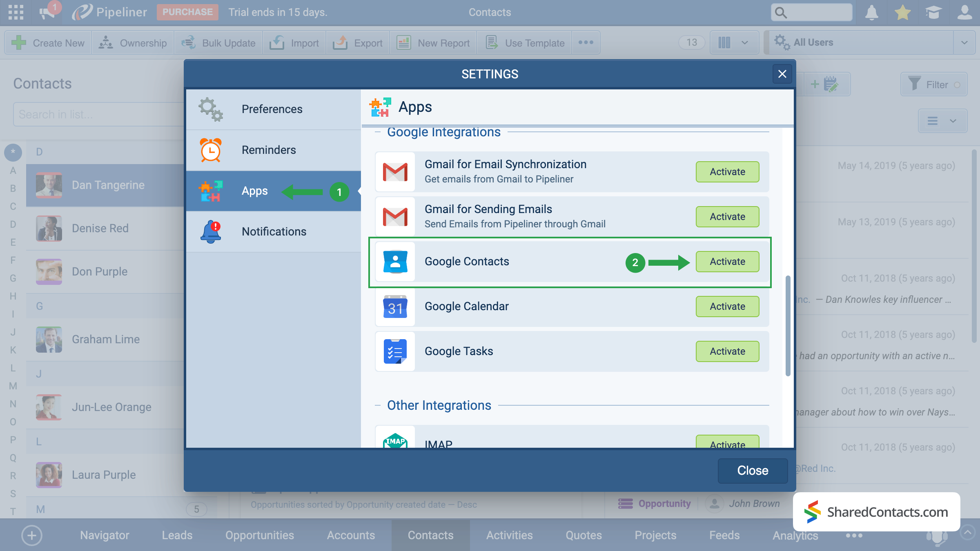980x551 pixels.
Task: Open toolbar more options ellipsis
Action: click(586, 42)
